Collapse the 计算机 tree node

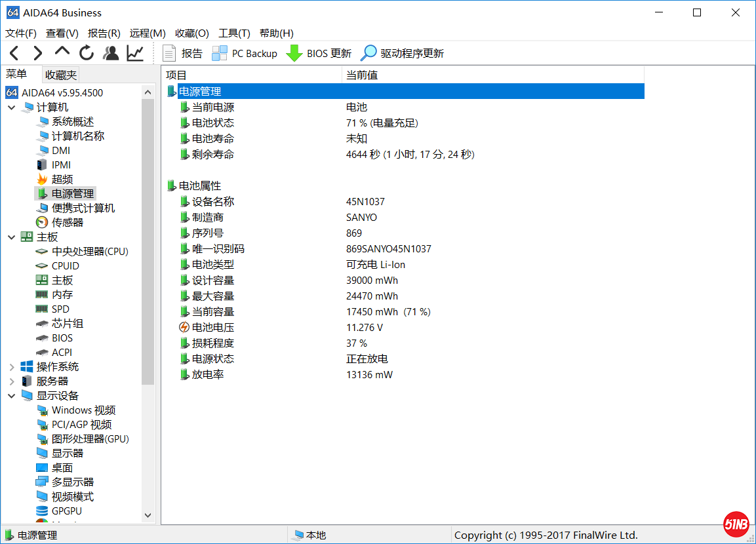(x=12, y=107)
